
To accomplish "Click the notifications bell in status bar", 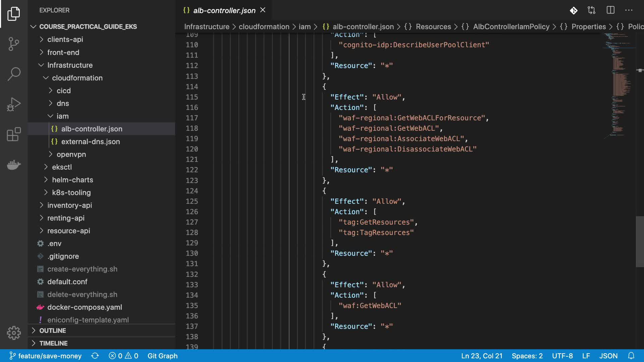I will 631,356.
